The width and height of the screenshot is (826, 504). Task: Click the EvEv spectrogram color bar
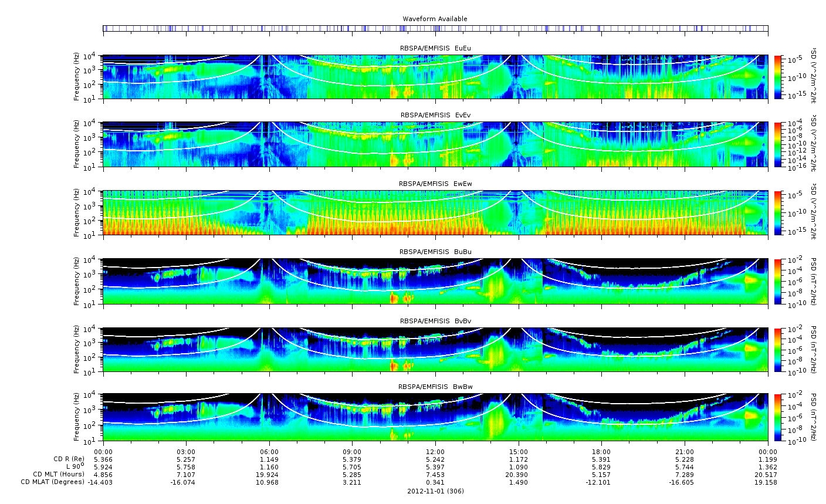point(778,144)
